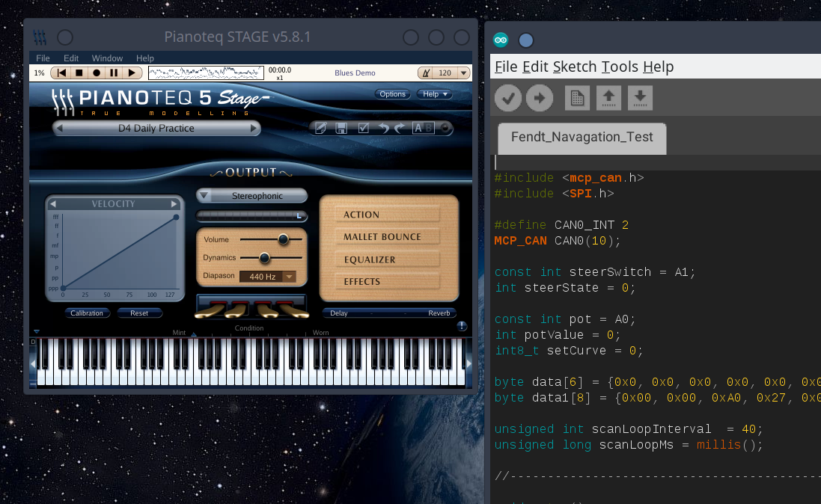Switch velocity panel with left arrow
The image size is (821, 504).
tap(53, 203)
